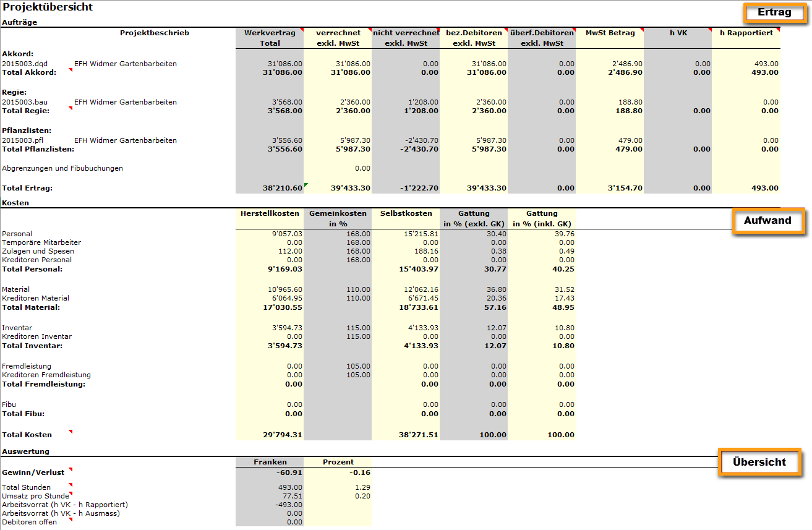Image resolution: width=812 pixels, height=530 pixels.
Task: Select the Total Kosten value '29'794.31'
Action: [282, 435]
